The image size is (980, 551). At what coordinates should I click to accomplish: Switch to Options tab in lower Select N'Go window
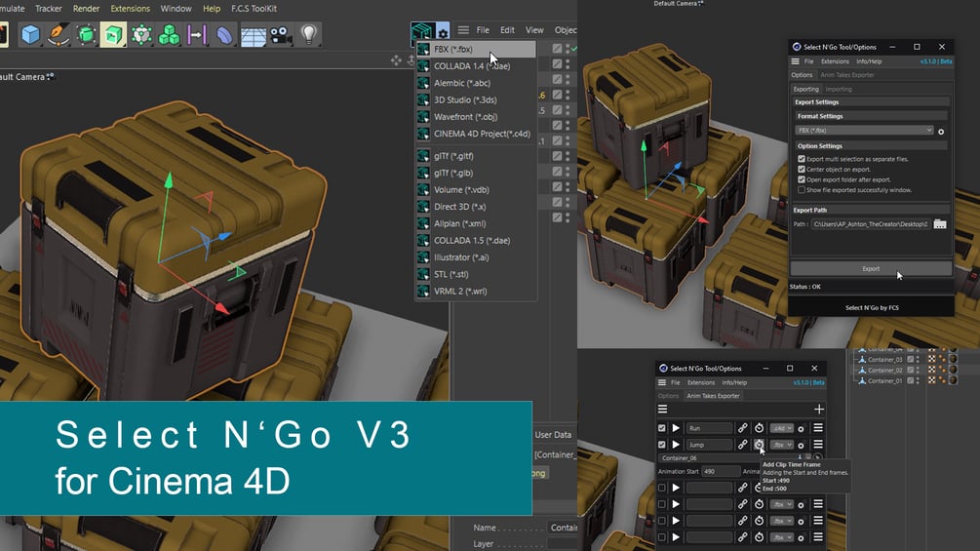click(x=668, y=395)
